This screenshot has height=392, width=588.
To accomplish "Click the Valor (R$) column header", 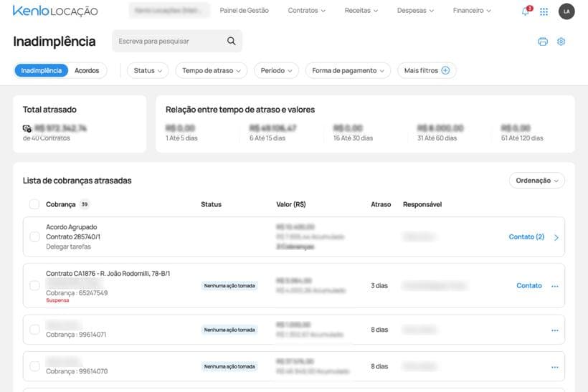I will (x=291, y=204).
